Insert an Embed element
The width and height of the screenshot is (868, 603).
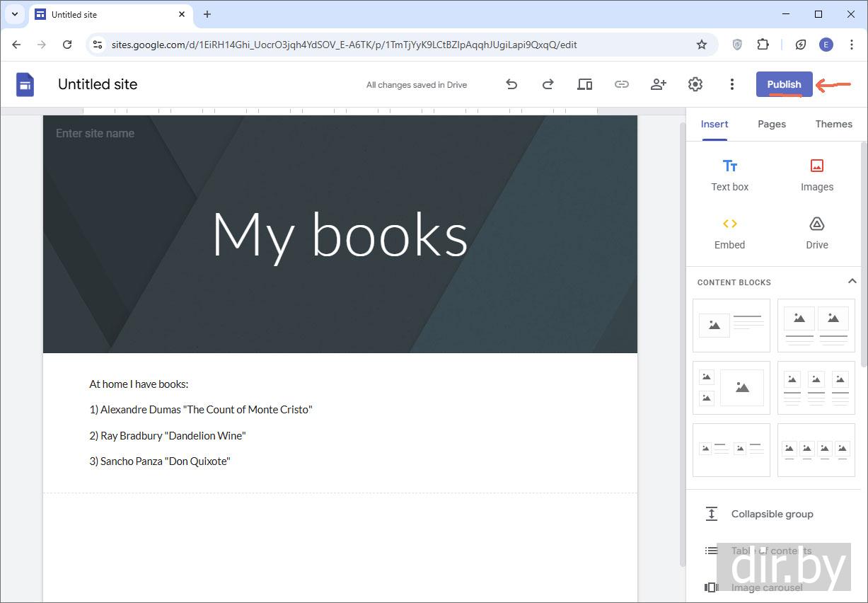[729, 233]
